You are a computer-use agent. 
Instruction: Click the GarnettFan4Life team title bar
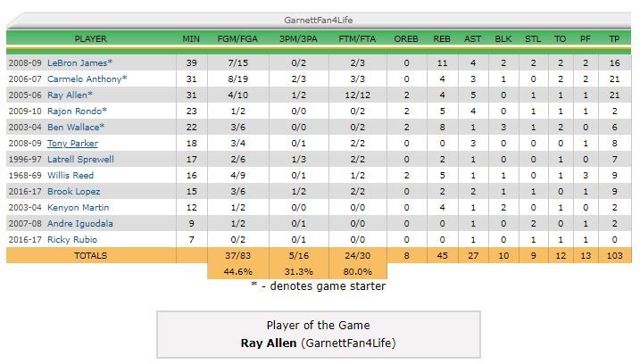319,20
